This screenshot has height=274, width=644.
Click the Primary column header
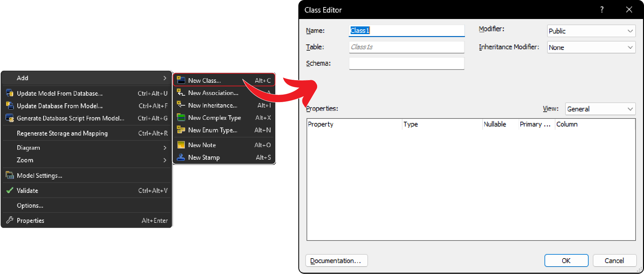tap(537, 124)
